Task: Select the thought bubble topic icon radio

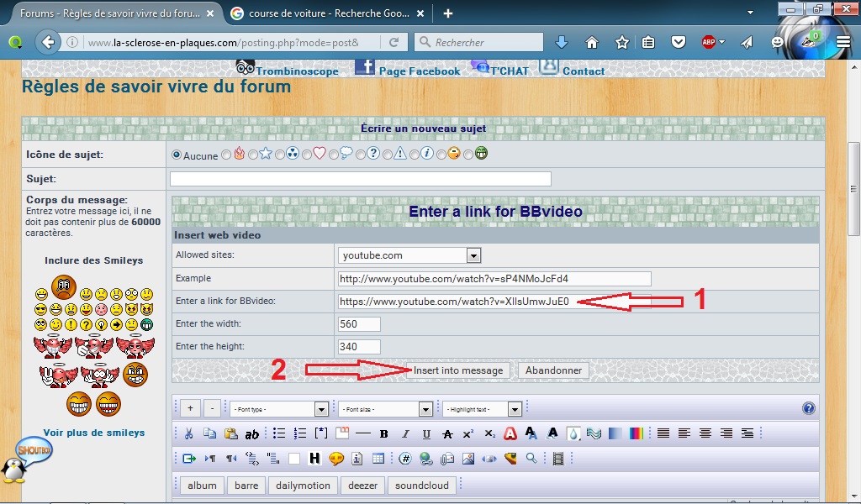Action: [x=334, y=155]
